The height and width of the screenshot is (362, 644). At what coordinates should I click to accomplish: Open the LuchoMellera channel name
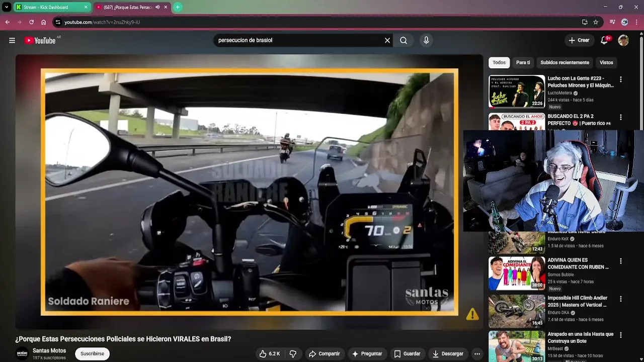(559, 93)
